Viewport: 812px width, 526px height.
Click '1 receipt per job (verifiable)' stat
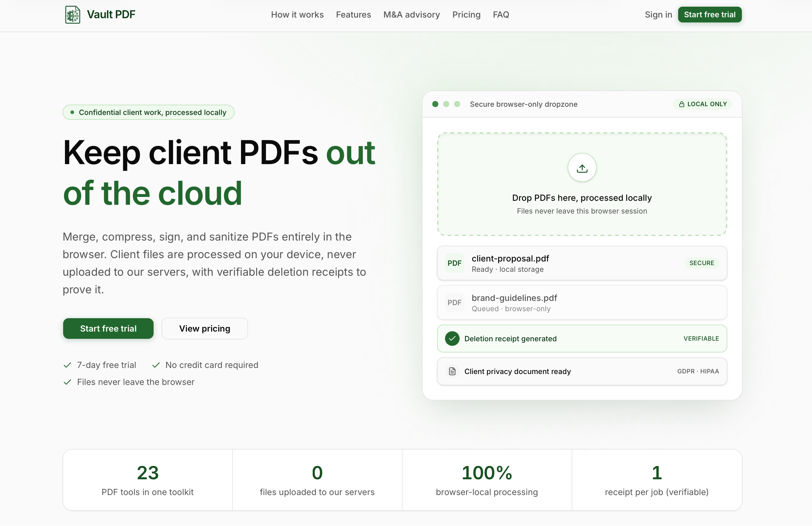tap(657, 480)
